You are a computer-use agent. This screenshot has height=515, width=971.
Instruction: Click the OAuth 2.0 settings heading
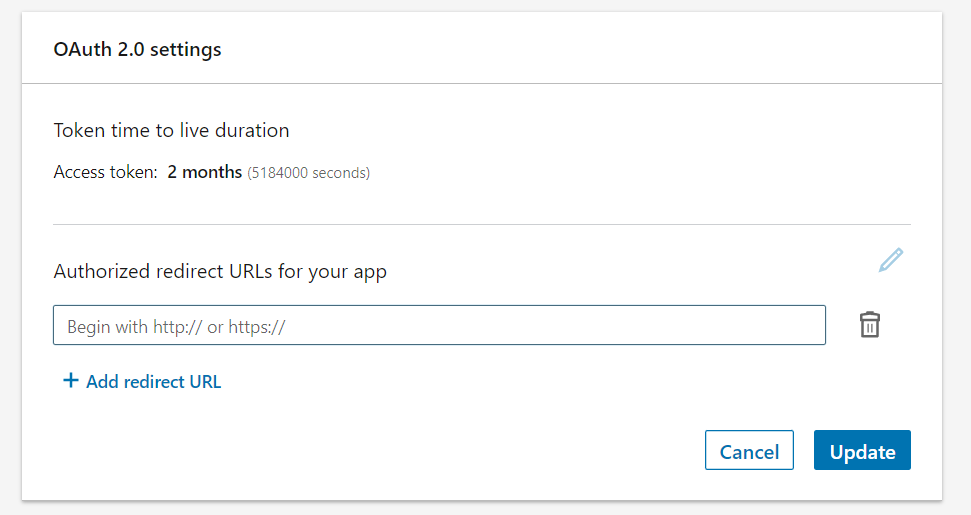(x=138, y=49)
